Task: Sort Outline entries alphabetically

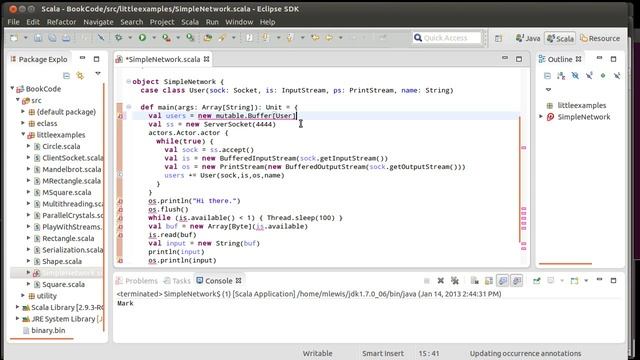Action: (x=561, y=76)
